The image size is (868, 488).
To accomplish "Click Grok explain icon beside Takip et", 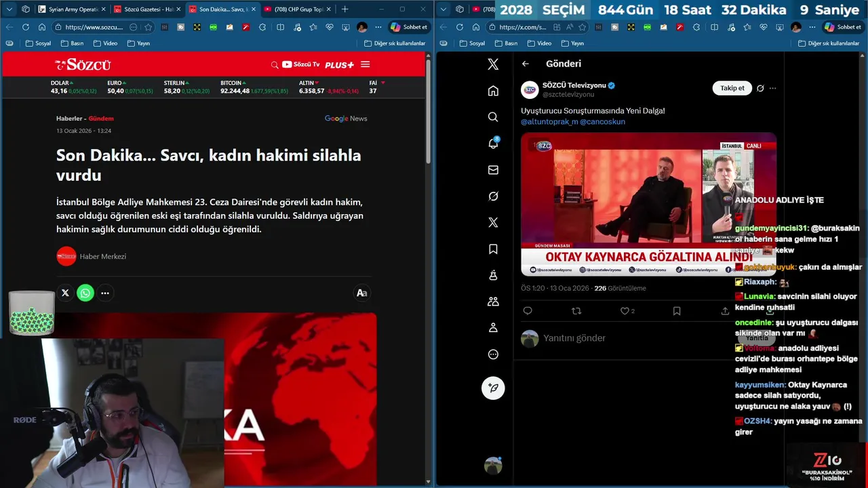I will (760, 88).
